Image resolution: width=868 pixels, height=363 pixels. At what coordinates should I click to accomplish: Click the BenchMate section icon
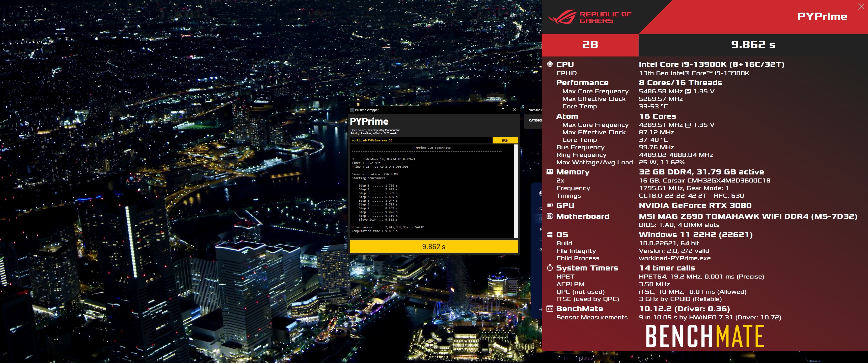(x=550, y=309)
